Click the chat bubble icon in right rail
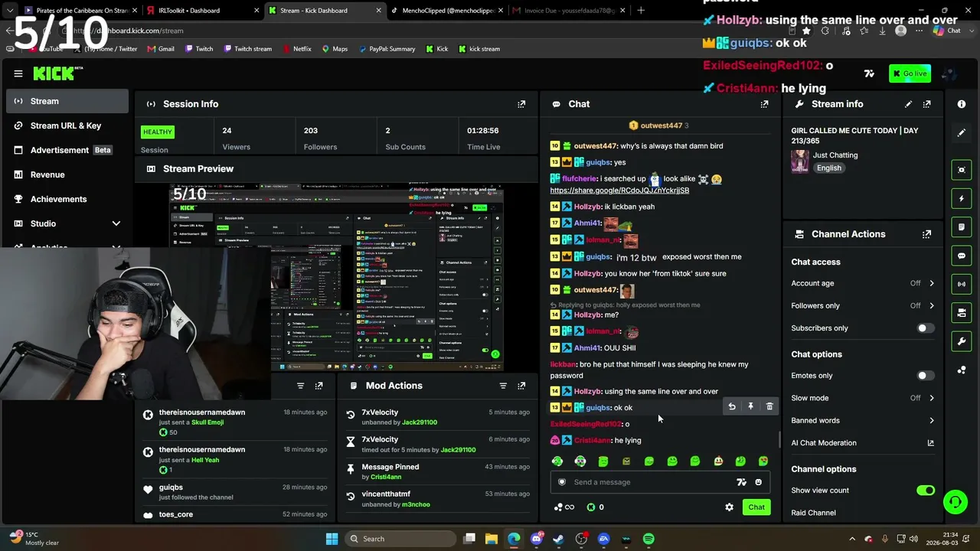980x551 pixels. point(962,256)
